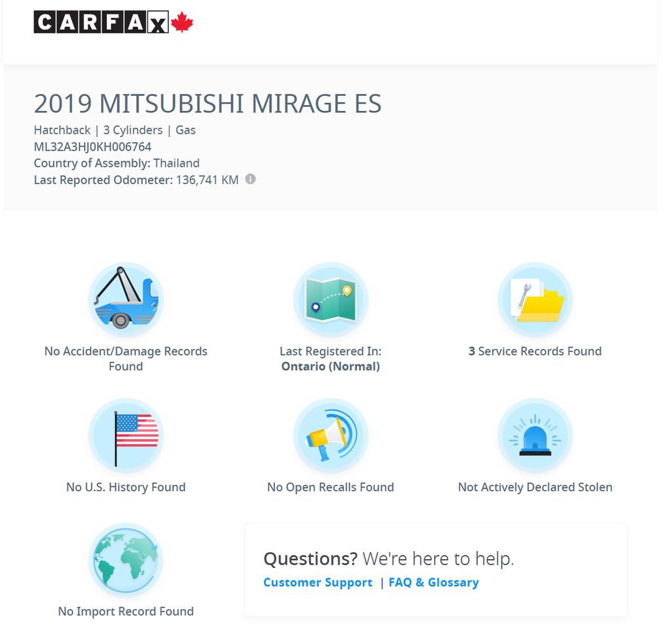The height and width of the screenshot is (626, 672).
Task: Click the red maple leaf icon
Action: [182, 22]
